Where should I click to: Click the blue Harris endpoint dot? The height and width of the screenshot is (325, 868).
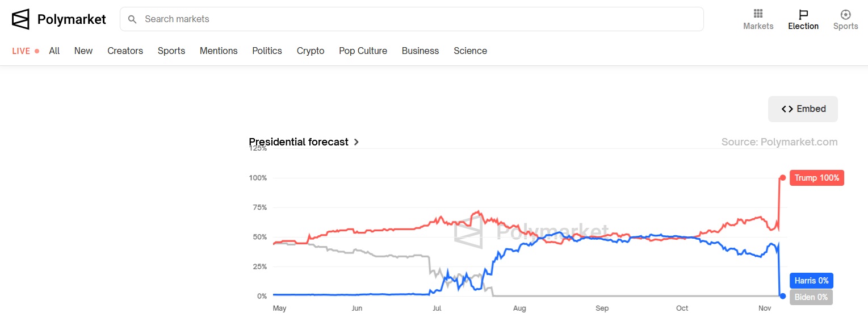click(x=782, y=295)
